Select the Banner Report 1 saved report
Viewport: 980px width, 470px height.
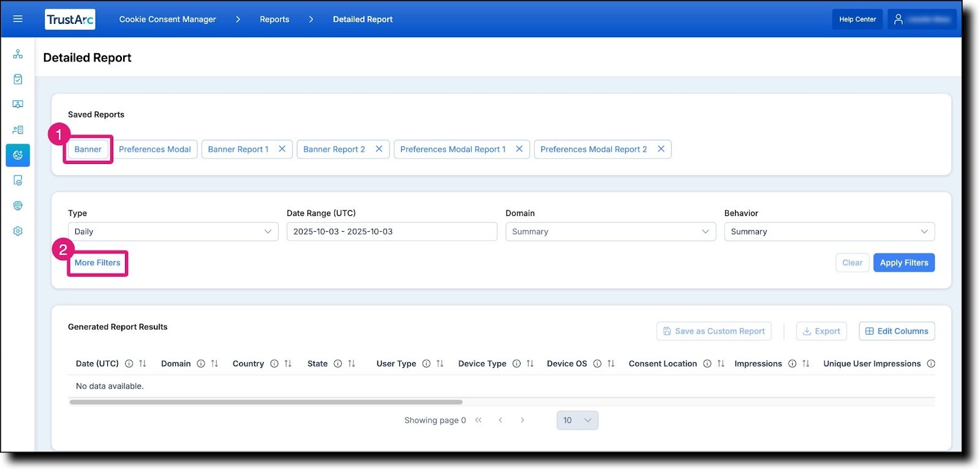point(238,149)
